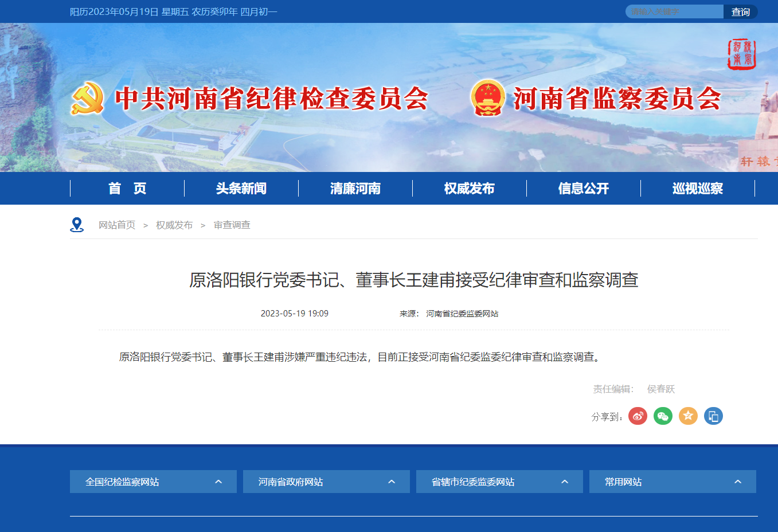
Task: Focus the keyword search input field
Action: 674,12
